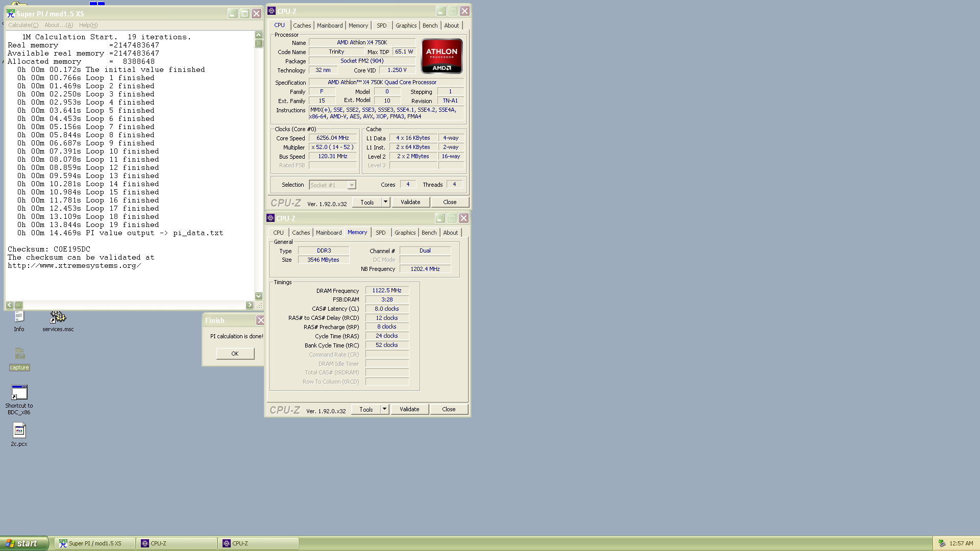Open Graphics tab in top CPU-Z
The height and width of the screenshot is (551, 980).
[406, 26]
